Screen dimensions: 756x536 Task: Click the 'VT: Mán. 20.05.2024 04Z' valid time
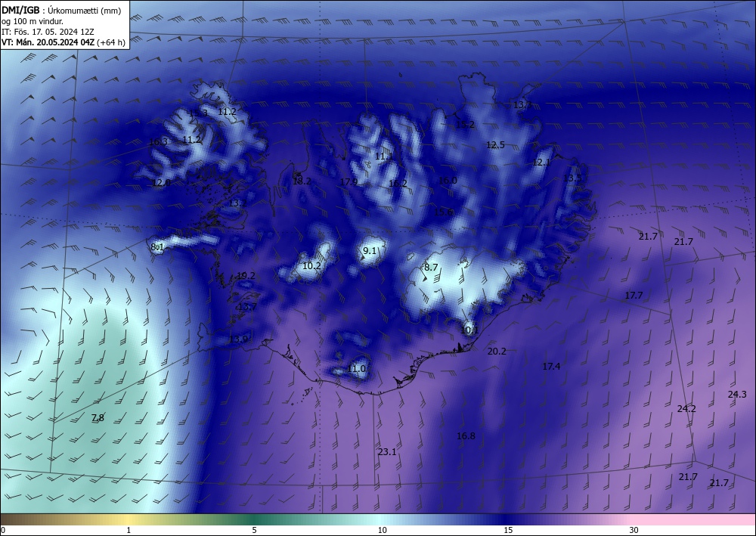point(48,42)
